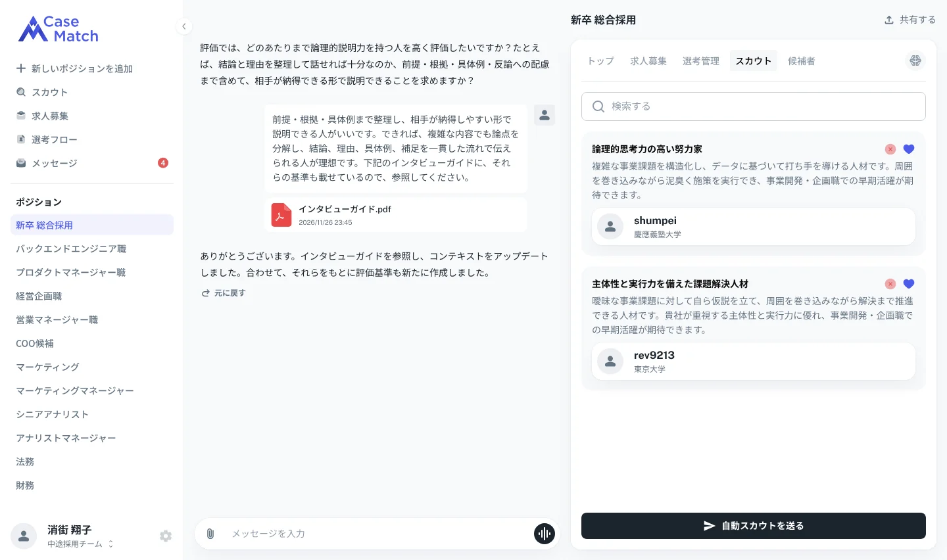Click 共有する to share the position
Image resolution: width=947 pixels, height=560 pixels.
coord(910,20)
